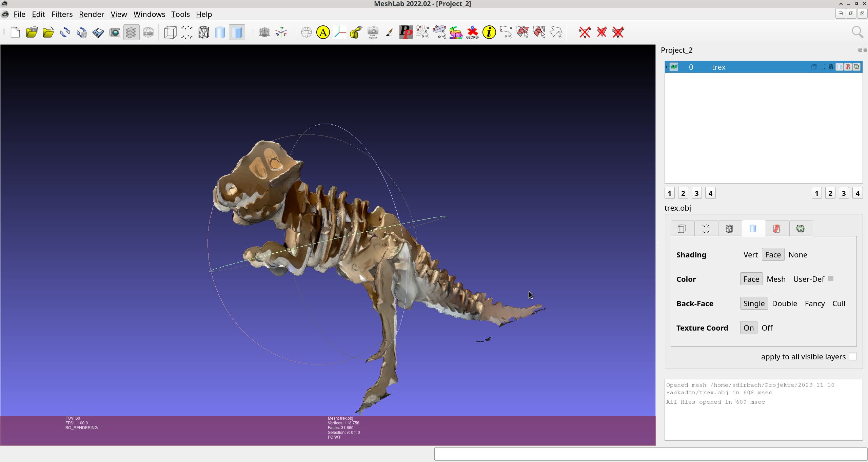
Task: Hide the trex layer via eye icon
Action: point(674,67)
